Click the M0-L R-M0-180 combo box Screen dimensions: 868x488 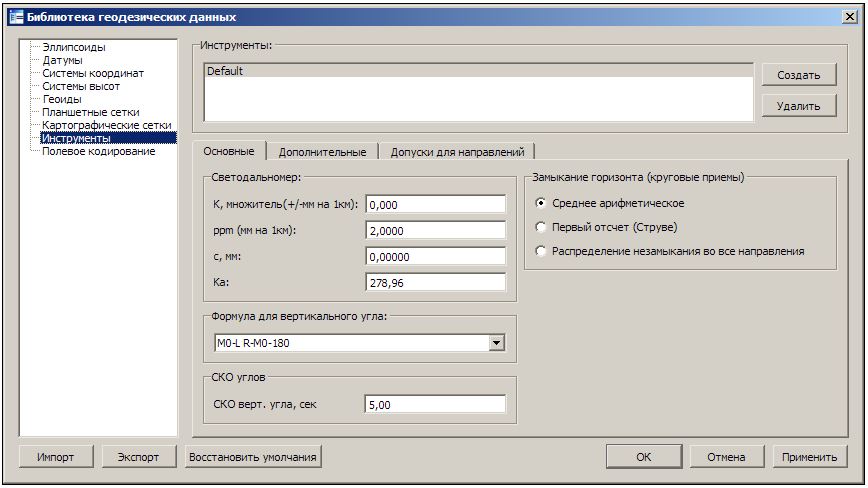coord(359,343)
